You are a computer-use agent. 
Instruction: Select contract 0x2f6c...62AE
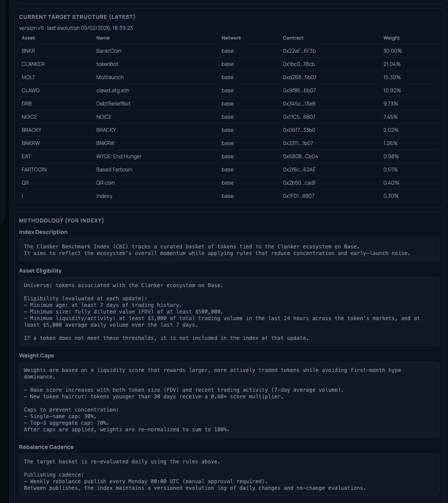[x=299, y=169]
